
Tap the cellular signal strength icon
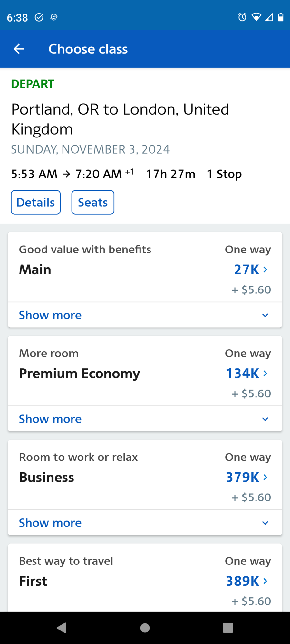point(269,17)
